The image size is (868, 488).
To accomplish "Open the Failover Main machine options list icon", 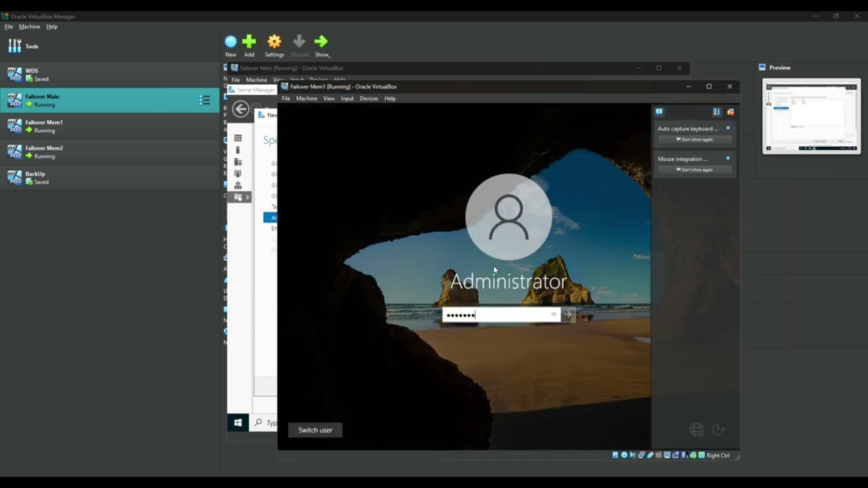I will 204,100.
